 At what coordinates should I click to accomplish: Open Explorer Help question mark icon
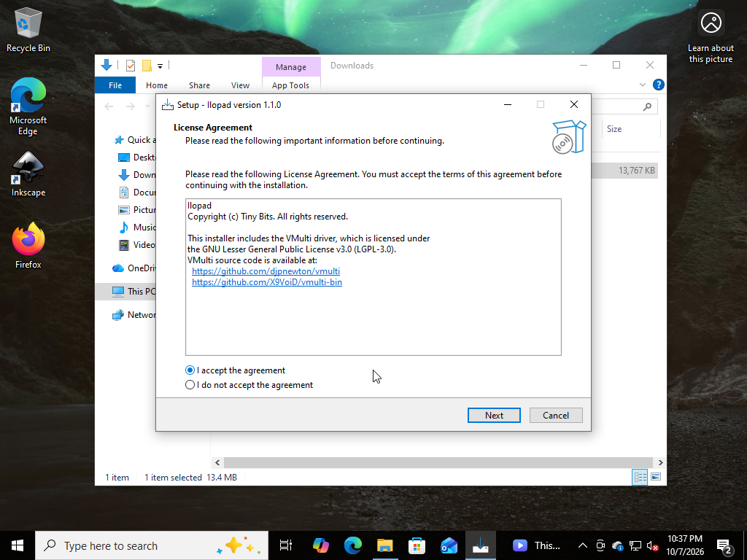[659, 85]
